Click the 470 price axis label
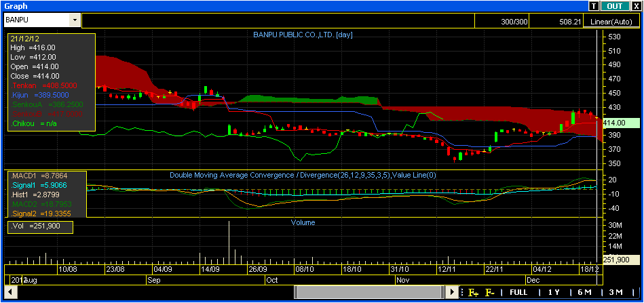The height and width of the screenshot is (303, 644). click(615, 79)
